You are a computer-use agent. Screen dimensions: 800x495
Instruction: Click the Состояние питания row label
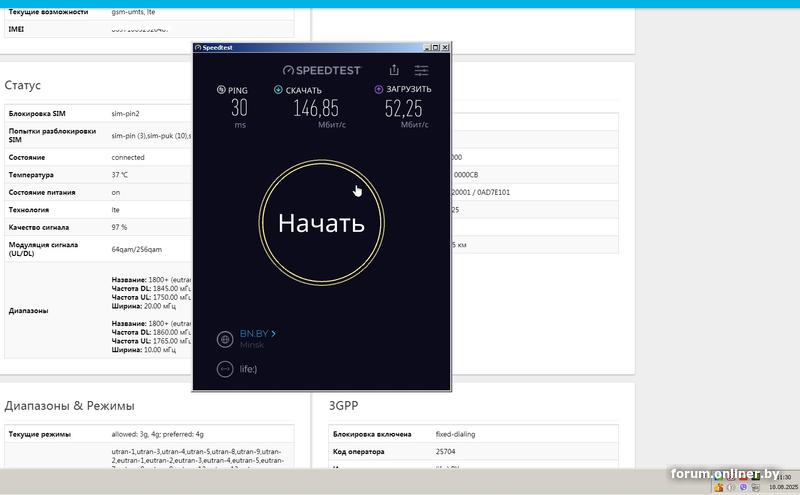click(42, 192)
